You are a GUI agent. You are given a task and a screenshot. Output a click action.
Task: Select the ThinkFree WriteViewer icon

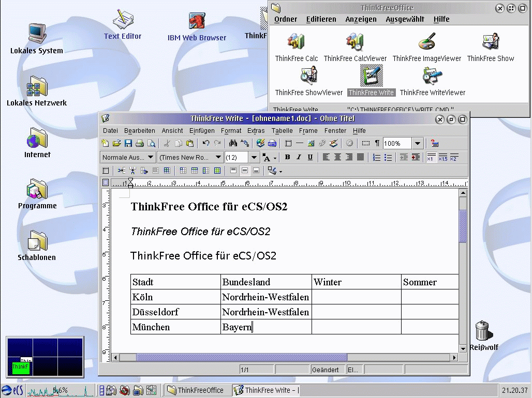click(x=432, y=81)
